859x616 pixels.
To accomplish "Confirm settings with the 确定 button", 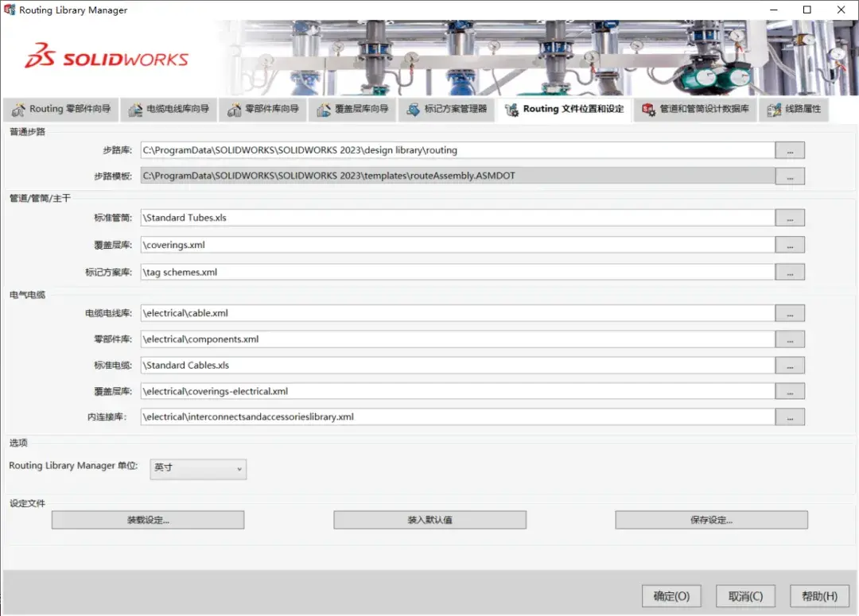I will coord(671,595).
